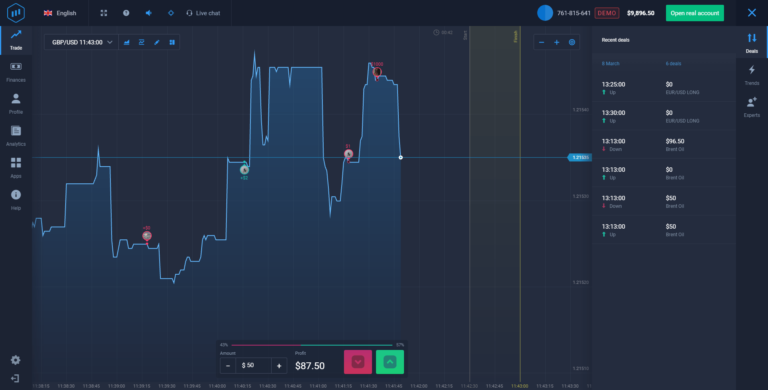This screenshot has width=768, height=390.
Task: Open the Help section
Action: [x=16, y=200]
